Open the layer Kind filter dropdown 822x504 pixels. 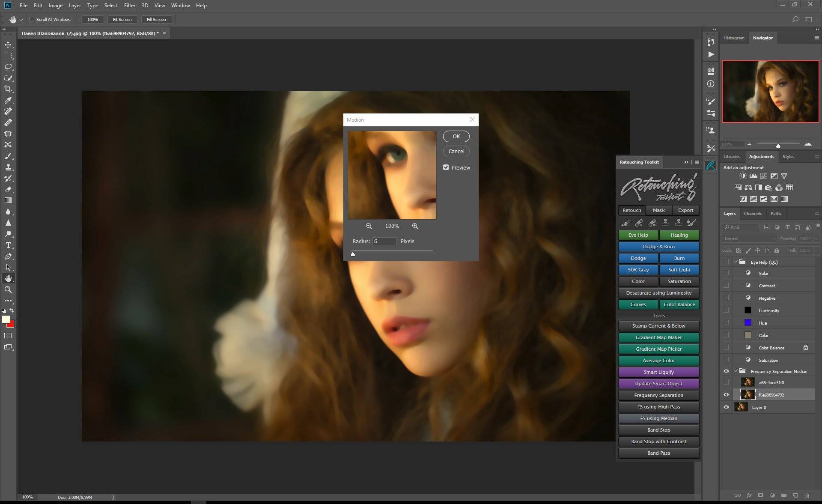pos(740,227)
